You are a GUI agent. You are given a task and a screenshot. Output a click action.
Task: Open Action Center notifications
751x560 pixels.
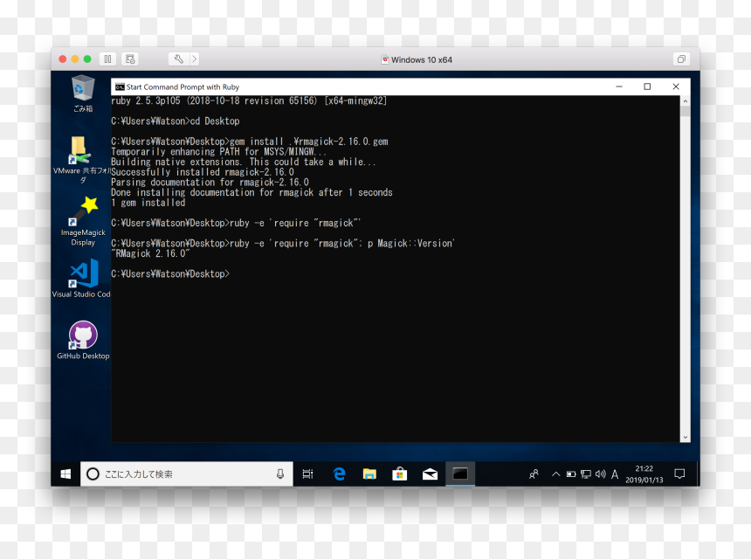[x=679, y=474]
